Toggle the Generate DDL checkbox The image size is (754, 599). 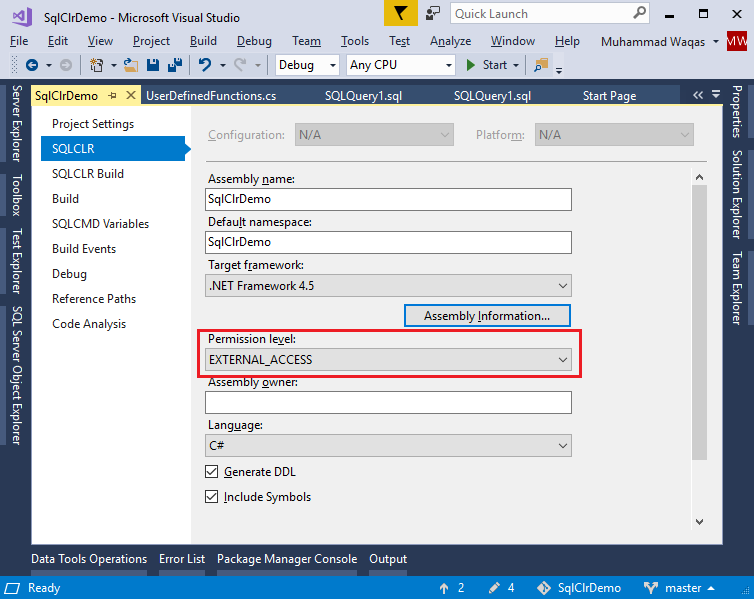(x=212, y=472)
